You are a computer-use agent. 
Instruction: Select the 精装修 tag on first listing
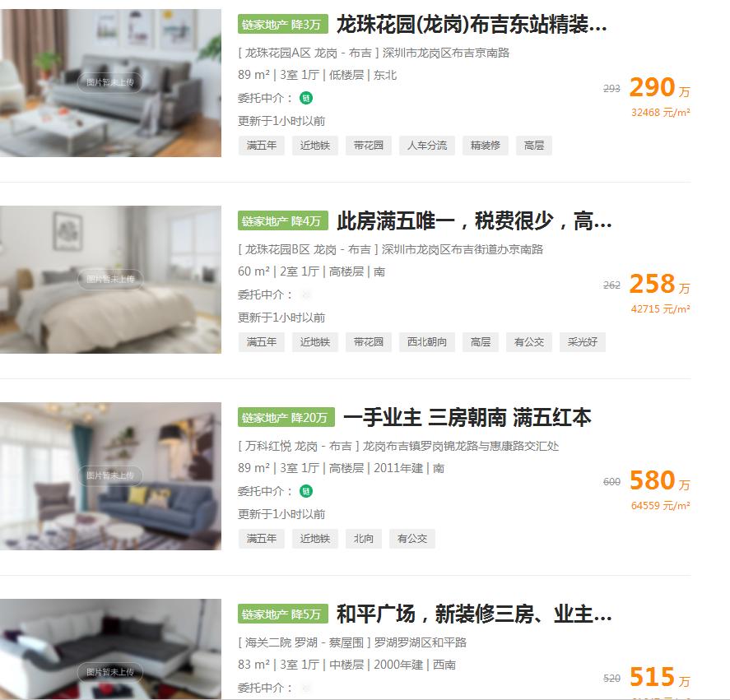[x=485, y=146]
